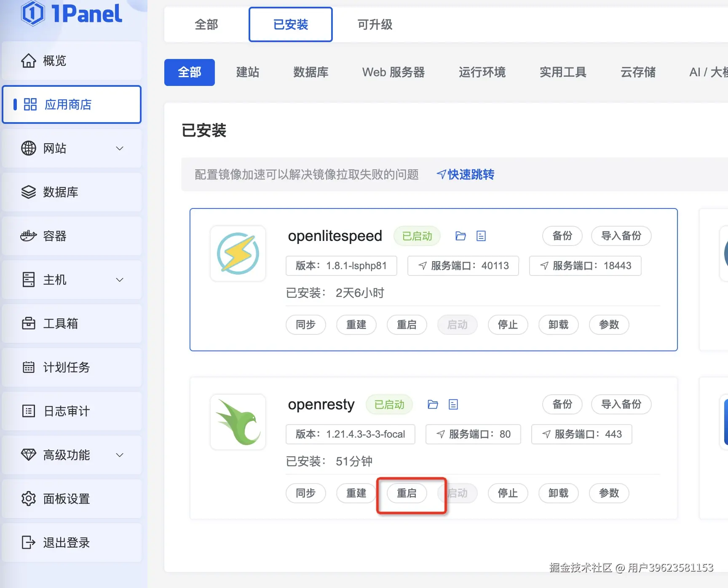Stop the openlitespeed app
The image size is (728, 588).
pos(508,325)
